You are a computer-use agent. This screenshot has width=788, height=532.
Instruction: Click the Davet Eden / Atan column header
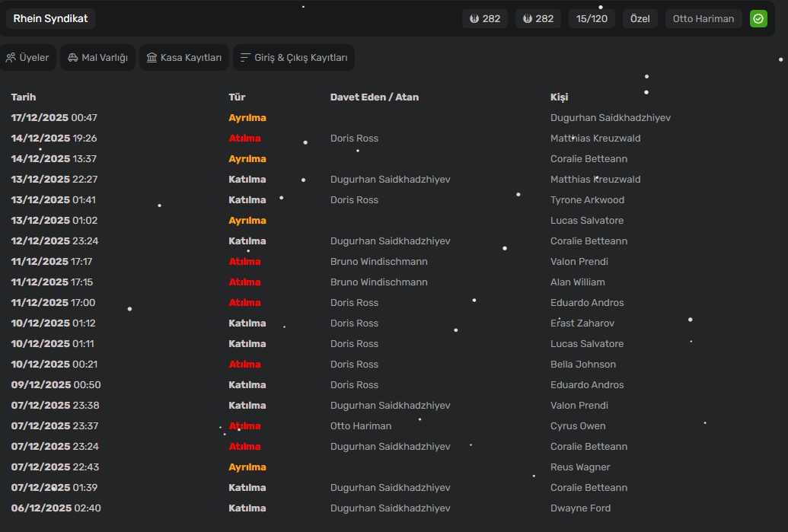click(375, 97)
